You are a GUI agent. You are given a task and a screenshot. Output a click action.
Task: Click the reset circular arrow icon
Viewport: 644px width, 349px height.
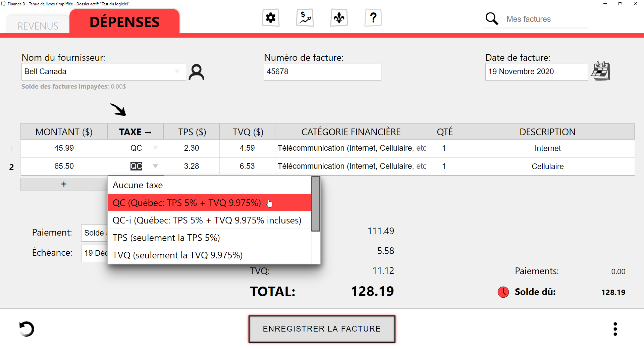coord(27,329)
